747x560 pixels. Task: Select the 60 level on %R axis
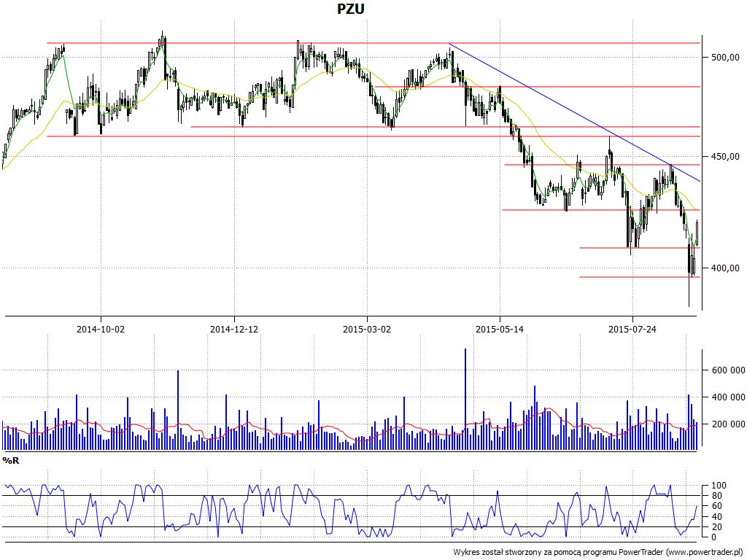click(716, 506)
